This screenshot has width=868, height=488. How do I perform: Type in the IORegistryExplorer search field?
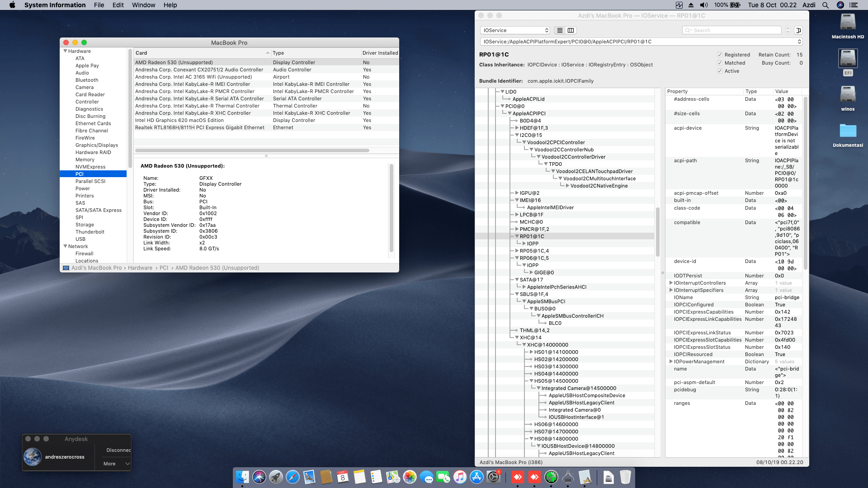[731, 30]
